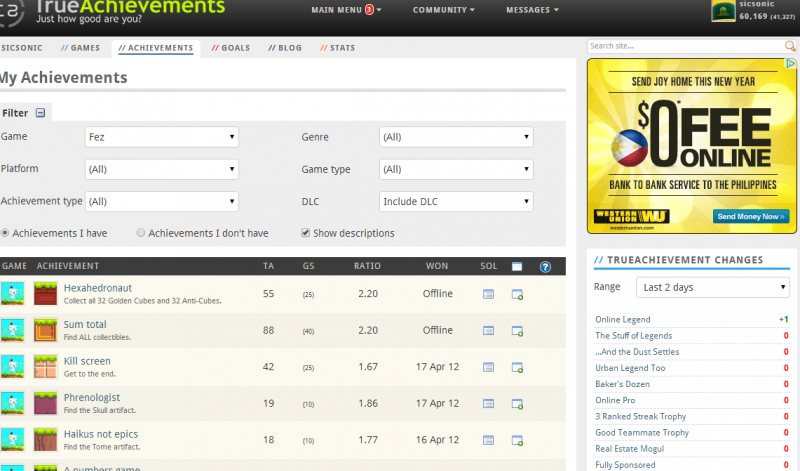Open solutions icon for Haikus not epics

[x=488, y=440]
